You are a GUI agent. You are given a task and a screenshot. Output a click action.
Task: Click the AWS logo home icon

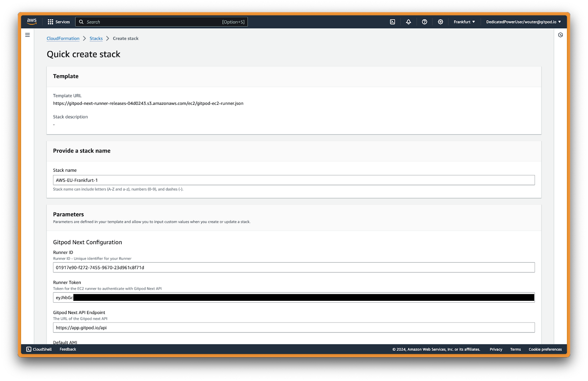[32, 22]
